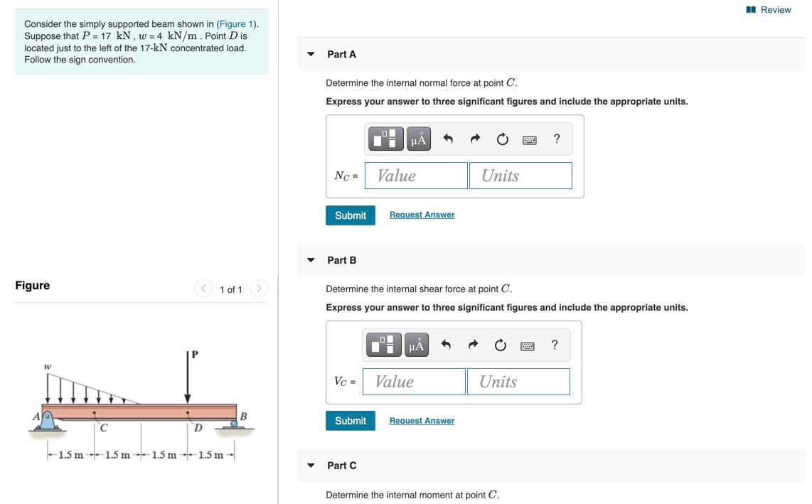812x504 pixels.
Task: Redo in Part A answer toolbar
Action: 475,139
